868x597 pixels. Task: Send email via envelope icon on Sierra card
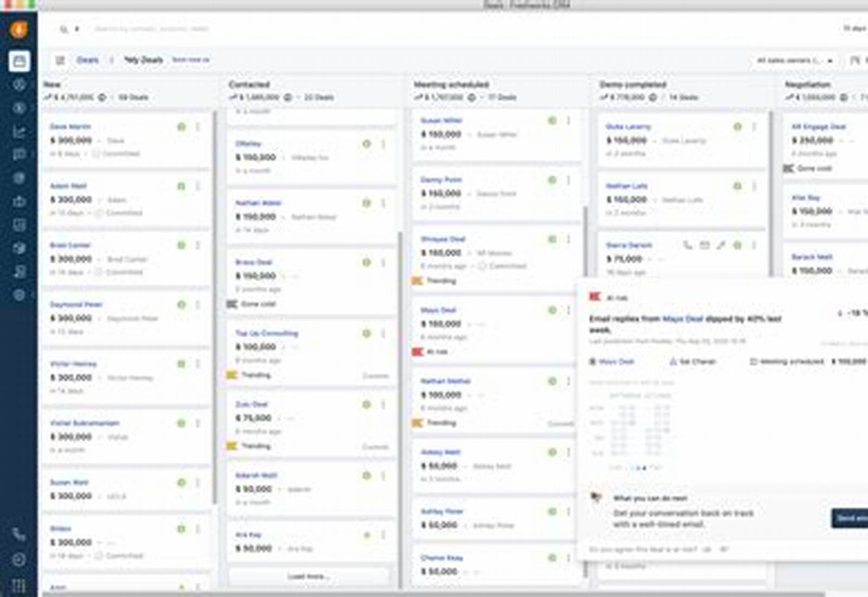(704, 245)
